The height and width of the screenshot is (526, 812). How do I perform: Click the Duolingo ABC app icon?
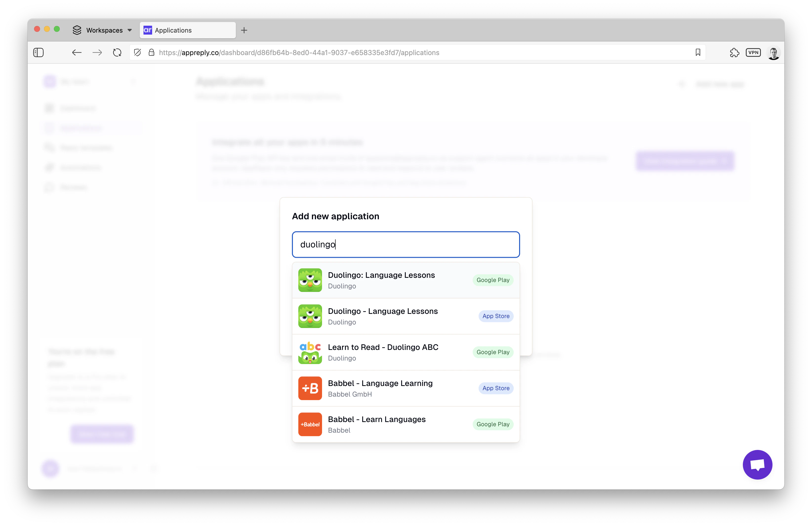[x=310, y=352]
